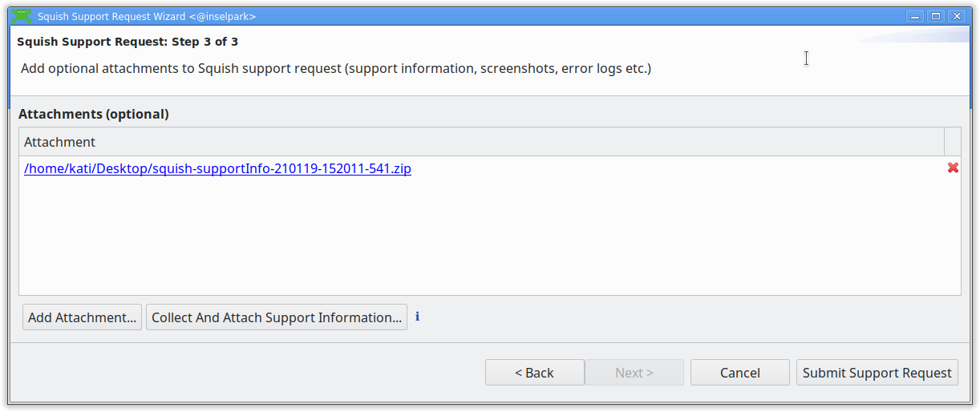This screenshot has height=412, width=980.
Task: Click the greyed-out Next > button
Action: tap(634, 373)
